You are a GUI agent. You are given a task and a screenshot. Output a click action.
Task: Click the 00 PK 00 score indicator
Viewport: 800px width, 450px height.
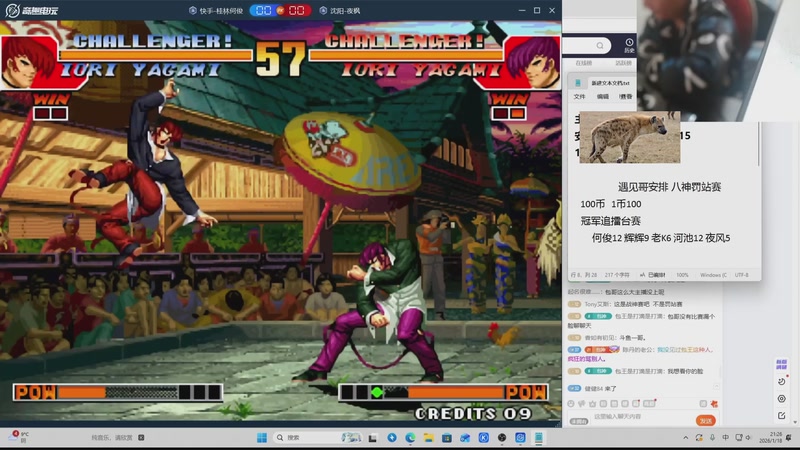pos(280,11)
